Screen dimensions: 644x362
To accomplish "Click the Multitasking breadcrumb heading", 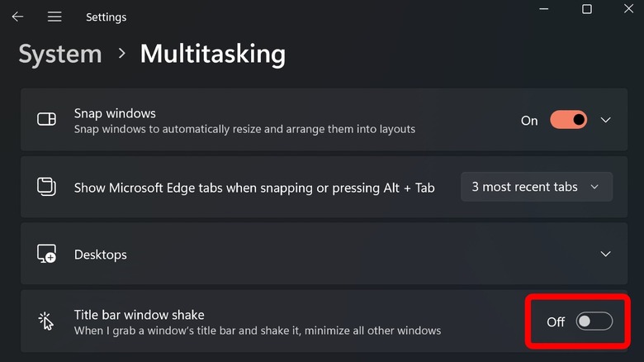I will 213,55.
